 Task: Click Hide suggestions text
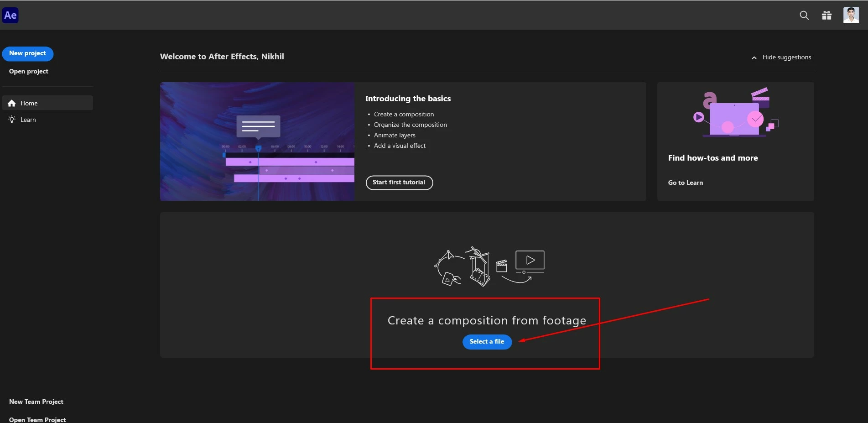tap(787, 57)
